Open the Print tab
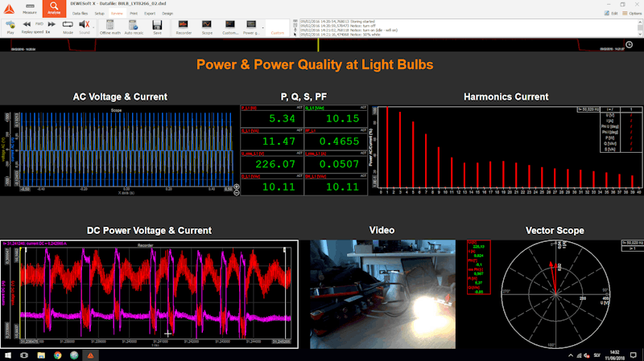 134,14
